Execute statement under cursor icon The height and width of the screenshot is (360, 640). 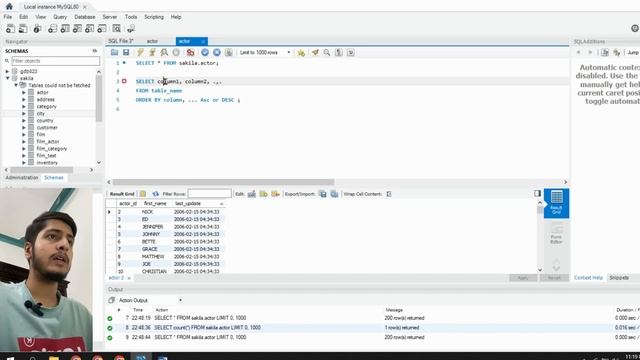pyautogui.click(x=152, y=52)
